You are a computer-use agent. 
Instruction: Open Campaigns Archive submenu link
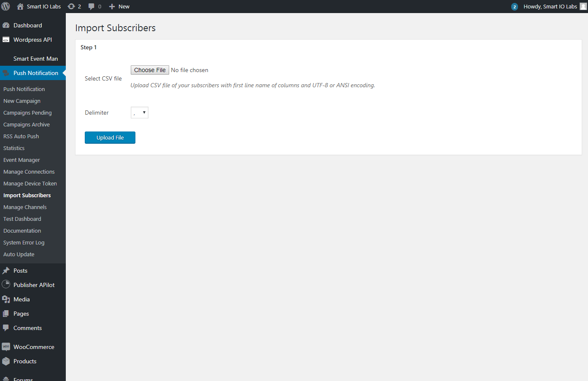27,125
